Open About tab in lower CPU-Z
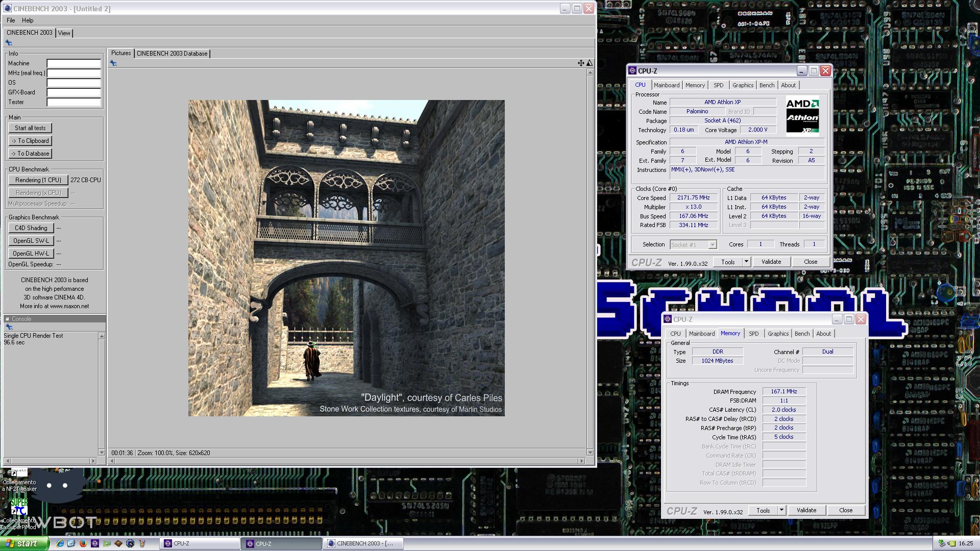The height and width of the screenshot is (551, 980). coord(823,334)
